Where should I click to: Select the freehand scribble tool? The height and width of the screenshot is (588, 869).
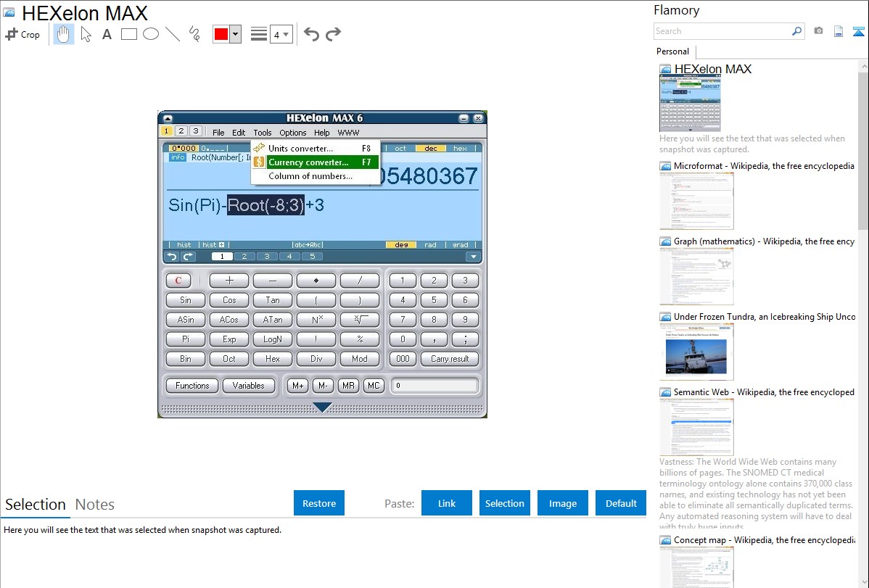tap(194, 34)
